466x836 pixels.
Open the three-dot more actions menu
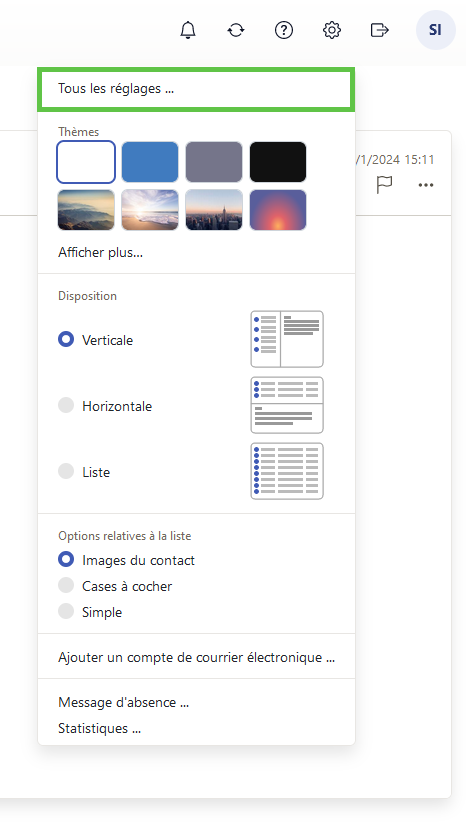pyautogui.click(x=425, y=185)
